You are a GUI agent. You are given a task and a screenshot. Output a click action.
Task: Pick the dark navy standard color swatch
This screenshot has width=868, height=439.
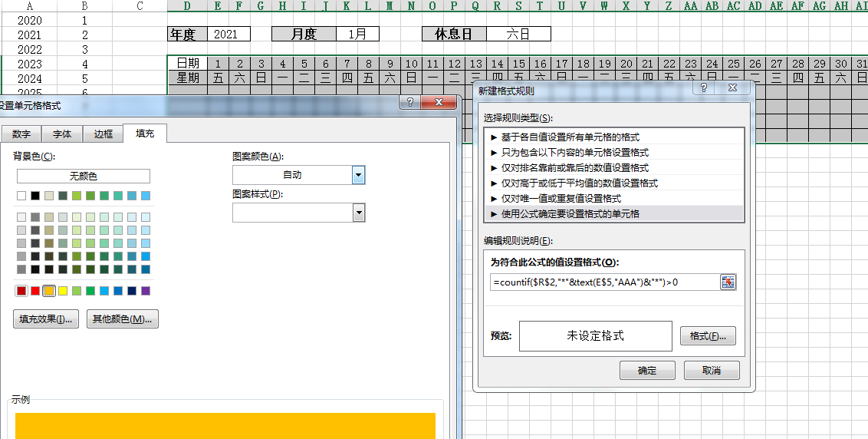[132, 290]
